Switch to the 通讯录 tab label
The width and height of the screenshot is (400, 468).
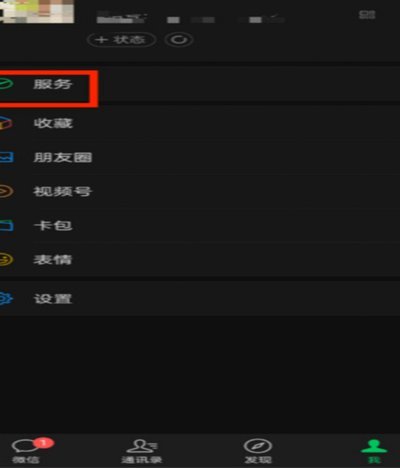141,460
